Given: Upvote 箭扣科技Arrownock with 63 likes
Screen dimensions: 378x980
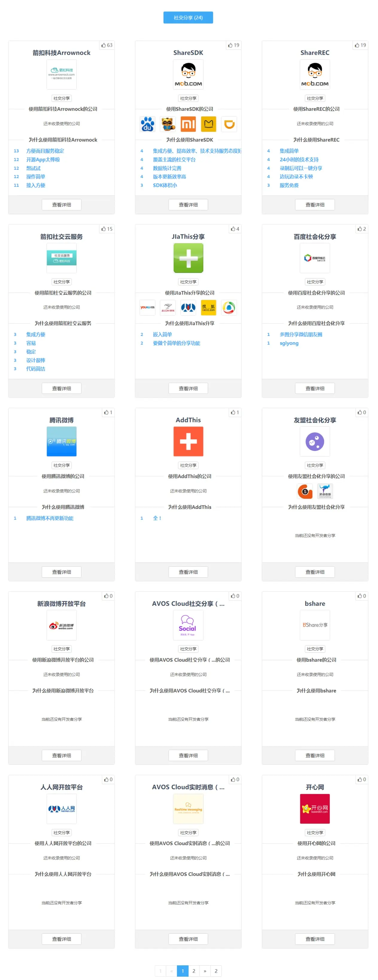Looking at the screenshot, I should tap(107, 45).
